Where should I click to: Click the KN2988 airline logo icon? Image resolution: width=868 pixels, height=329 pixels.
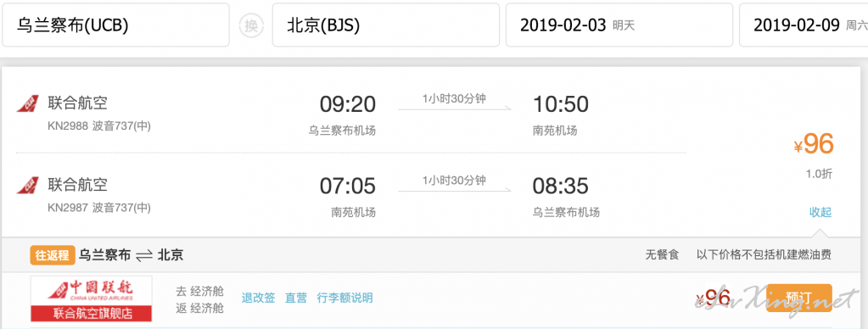[28, 103]
